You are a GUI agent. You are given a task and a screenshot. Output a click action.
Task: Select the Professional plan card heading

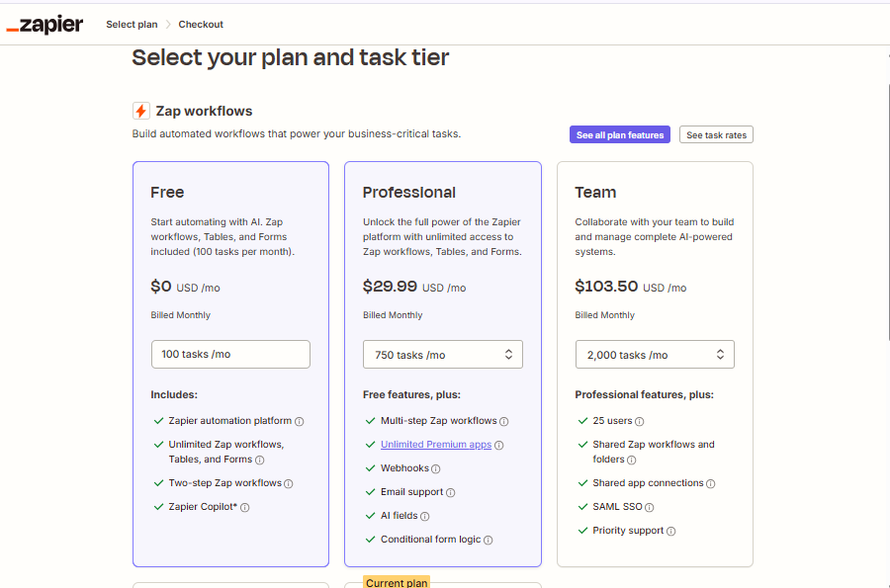tap(409, 193)
